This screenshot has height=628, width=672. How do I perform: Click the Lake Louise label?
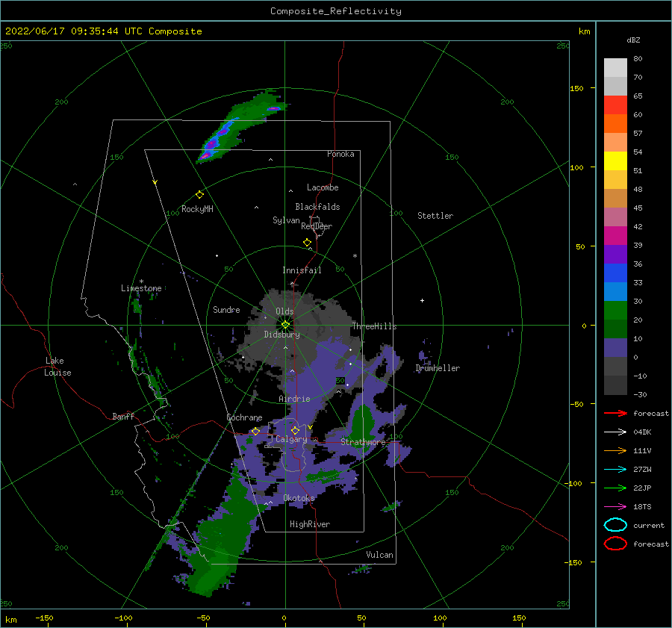(57, 367)
